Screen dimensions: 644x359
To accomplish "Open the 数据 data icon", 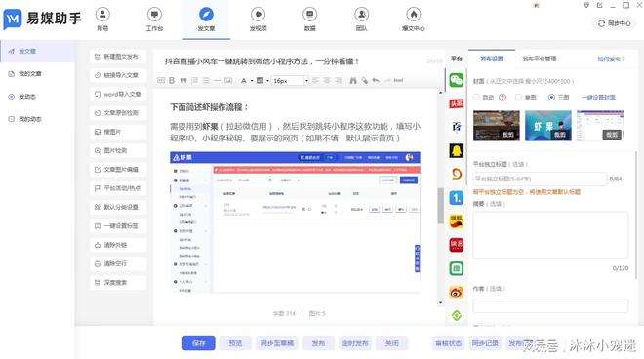I will [309, 15].
